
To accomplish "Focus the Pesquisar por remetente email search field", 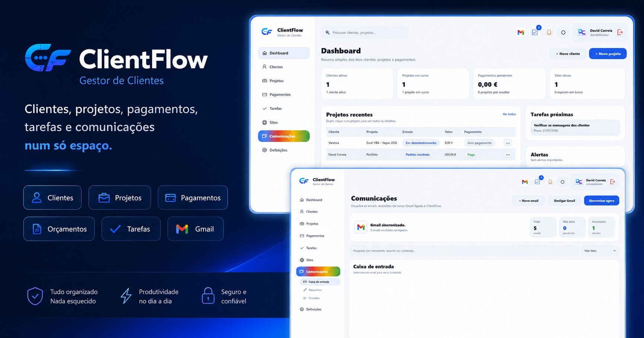I will (464, 251).
